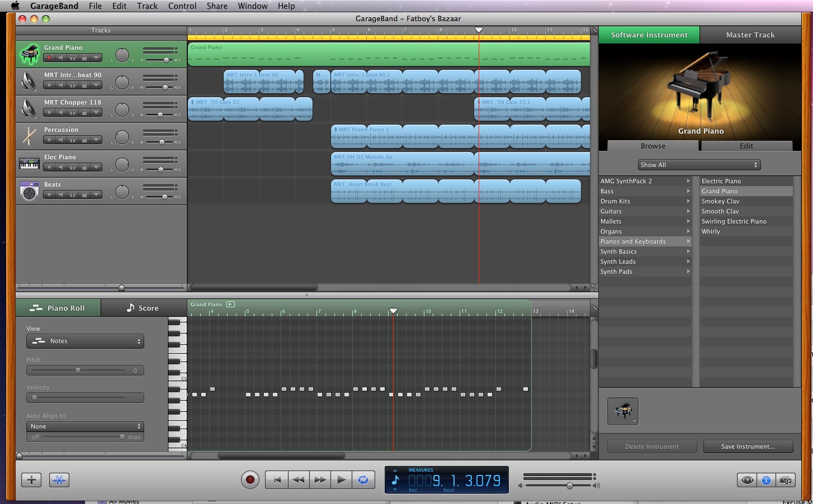
Task: Lock the Elec Piano track
Action: (84, 167)
